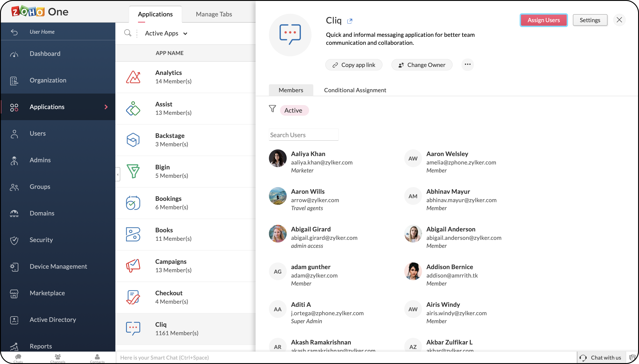Open the Chat with us widget

tap(601, 358)
